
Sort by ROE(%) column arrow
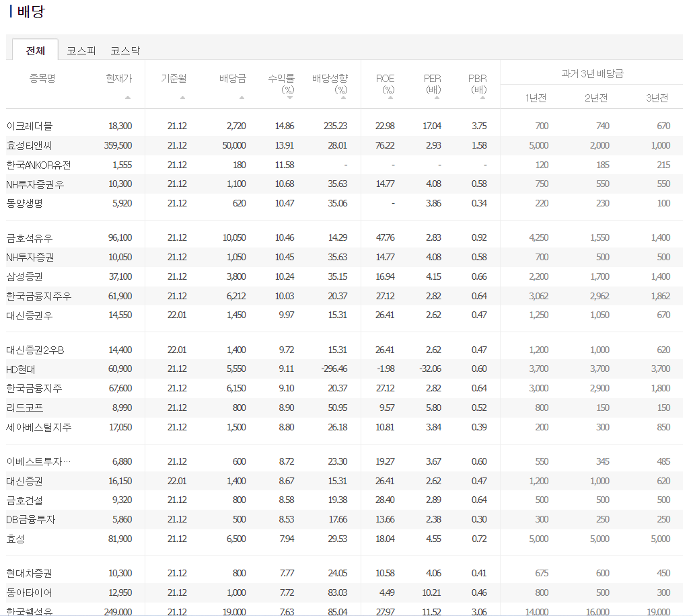(x=391, y=98)
